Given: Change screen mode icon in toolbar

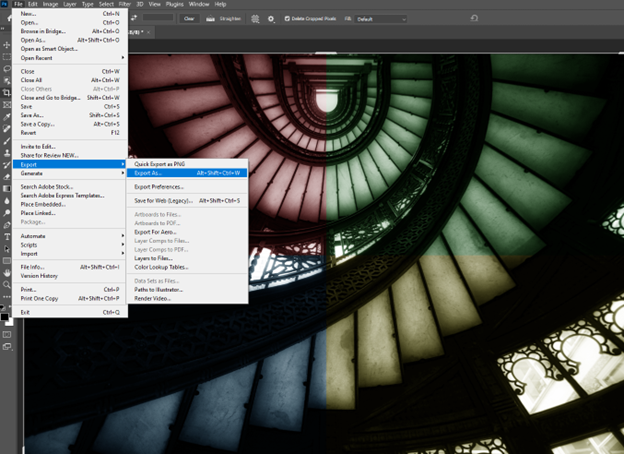Looking at the screenshot, I should coord(7,347).
